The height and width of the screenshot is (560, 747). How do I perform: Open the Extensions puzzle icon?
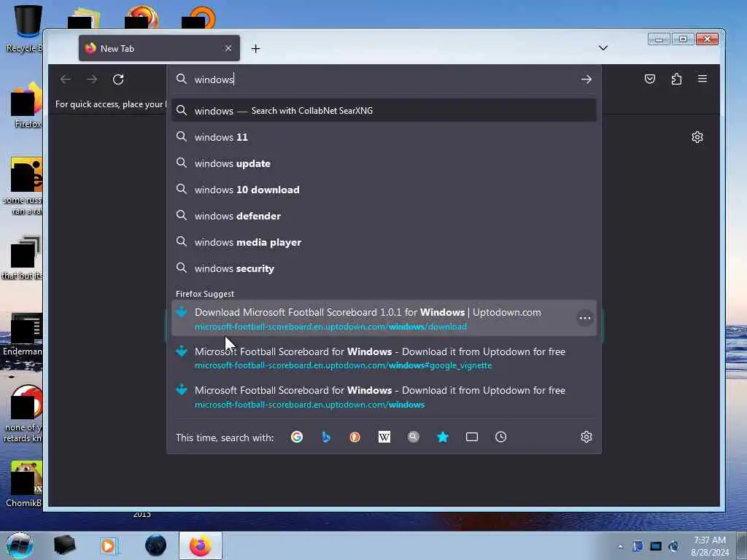coord(676,79)
